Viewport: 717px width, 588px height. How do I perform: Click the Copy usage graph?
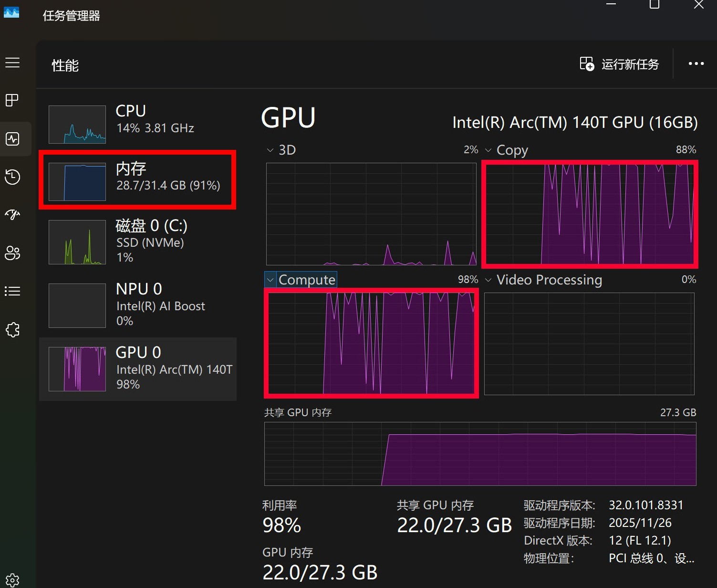pos(590,214)
